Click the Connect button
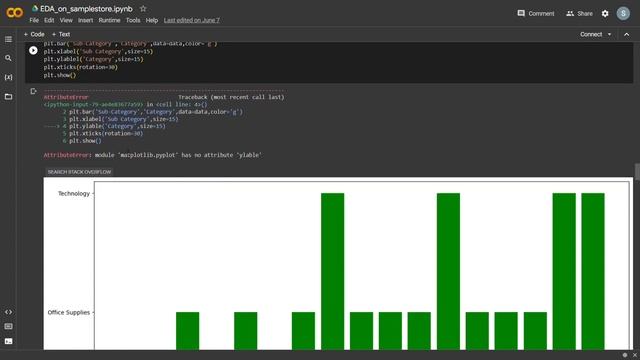The height and width of the screenshot is (360, 640). coord(591,35)
